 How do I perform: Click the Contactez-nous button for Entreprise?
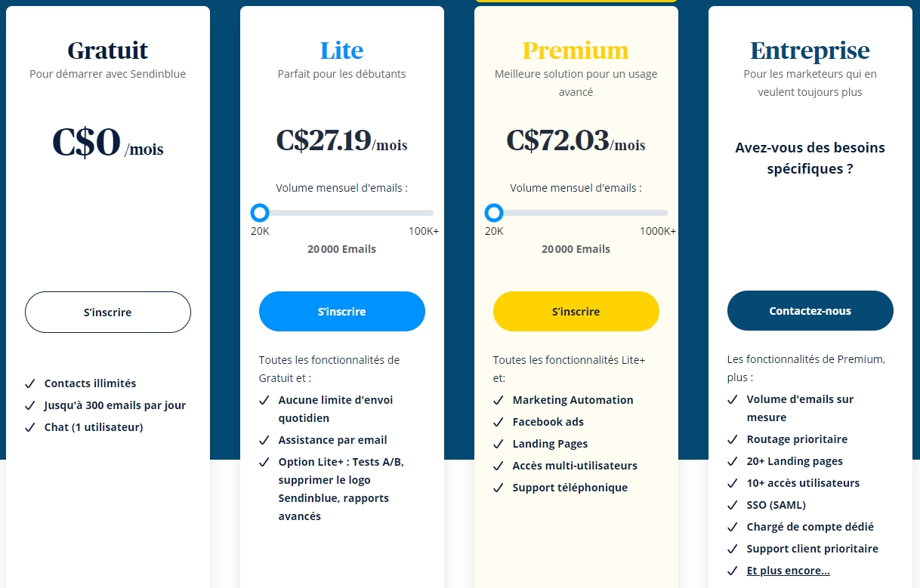coord(810,311)
